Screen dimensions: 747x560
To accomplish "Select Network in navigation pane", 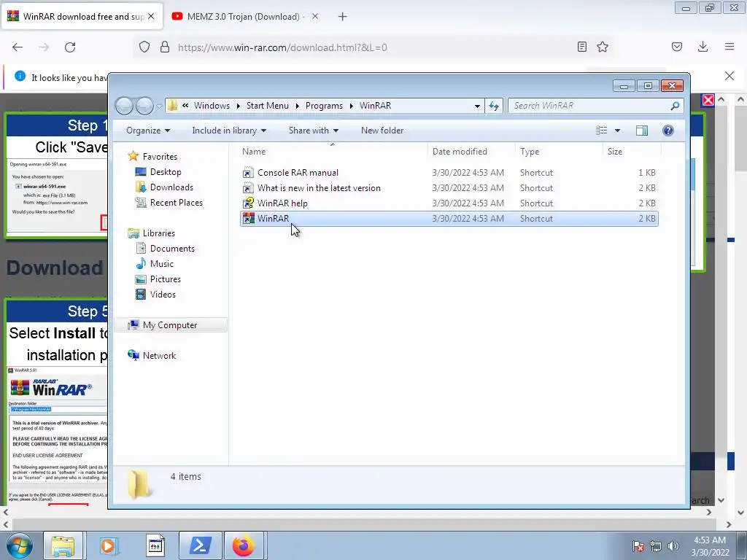I will click(x=159, y=356).
